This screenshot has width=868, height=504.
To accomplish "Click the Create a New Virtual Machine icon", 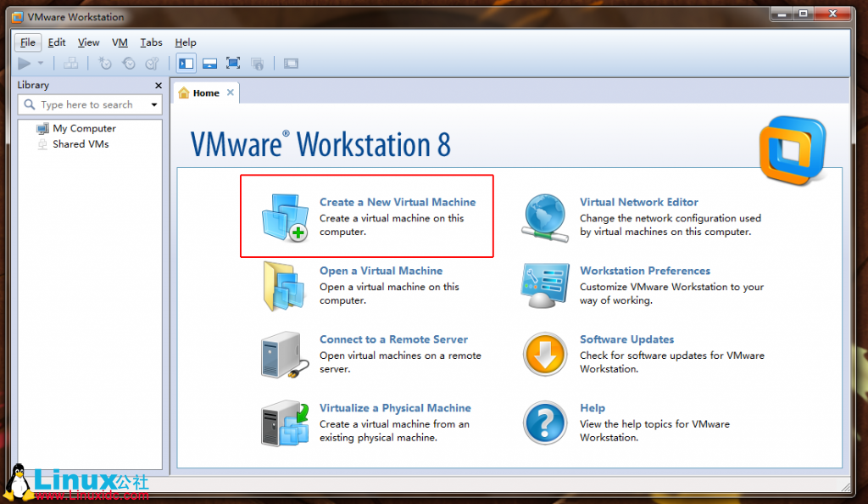I will point(285,217).
